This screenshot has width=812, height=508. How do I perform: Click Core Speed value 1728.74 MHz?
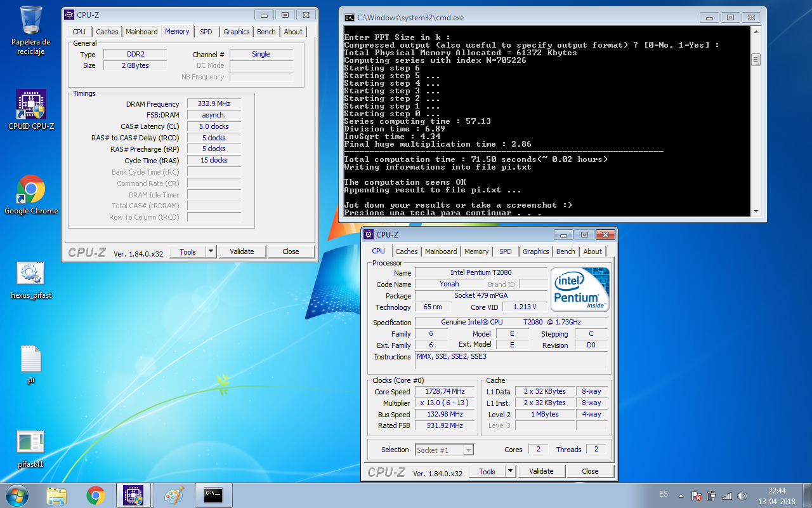[445, 391]
